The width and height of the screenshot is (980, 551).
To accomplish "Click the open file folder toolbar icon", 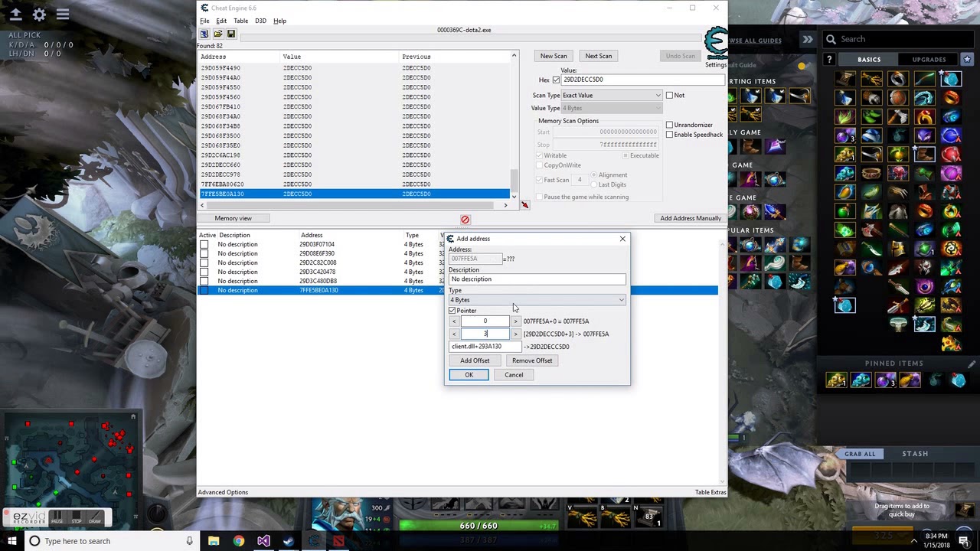I will pos(217,34).
